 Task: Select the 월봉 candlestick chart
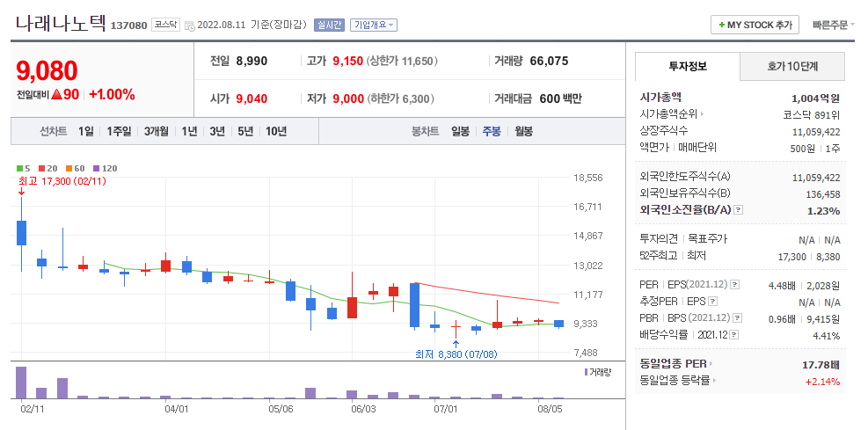click(523, 132)
